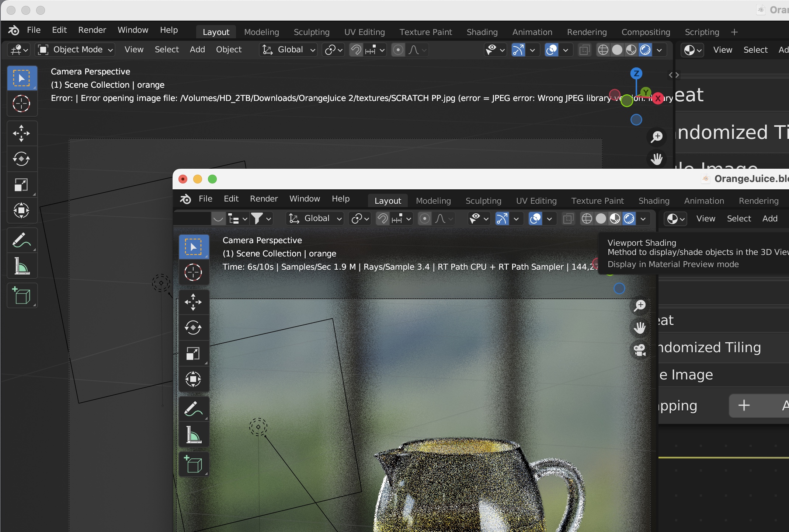Open the Object Mode dropdown

coord(75,50)
